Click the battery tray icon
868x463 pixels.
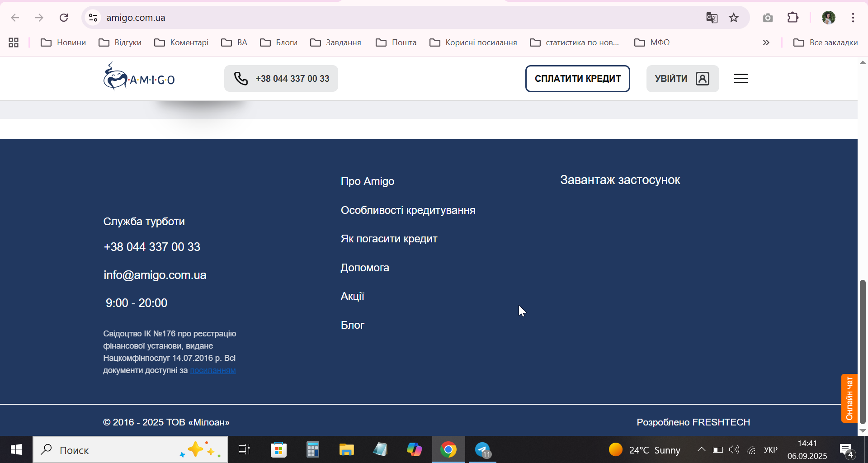coord(718,449)
